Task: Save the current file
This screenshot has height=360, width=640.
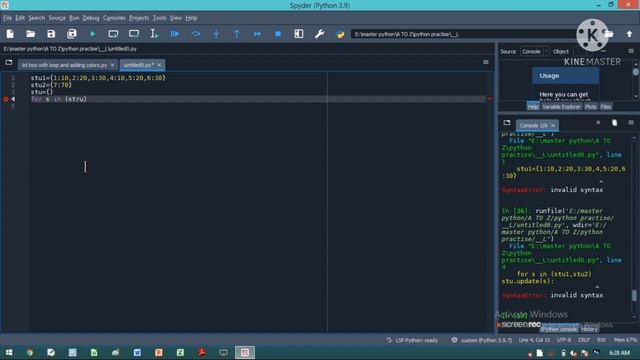Action: point(51,34)
